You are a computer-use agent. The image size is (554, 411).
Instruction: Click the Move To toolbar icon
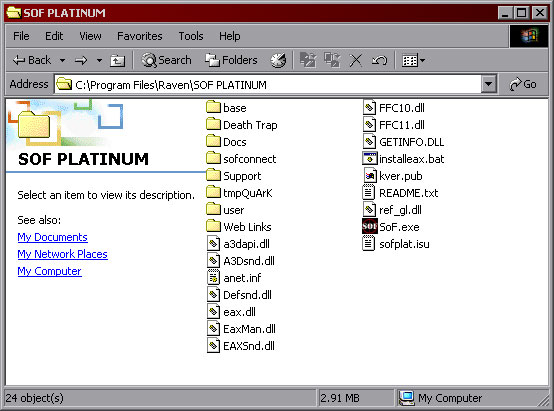pos(308,60)
